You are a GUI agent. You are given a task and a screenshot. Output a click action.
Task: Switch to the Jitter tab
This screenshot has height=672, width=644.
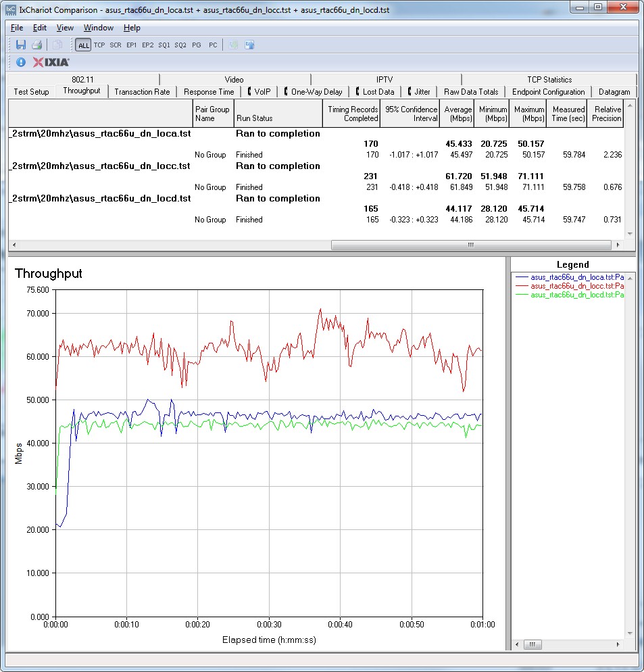[x=419, y=92]
